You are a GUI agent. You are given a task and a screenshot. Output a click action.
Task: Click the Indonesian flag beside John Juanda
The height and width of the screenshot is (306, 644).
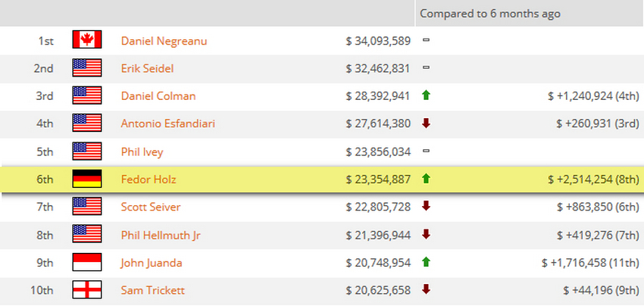[87, 263]
